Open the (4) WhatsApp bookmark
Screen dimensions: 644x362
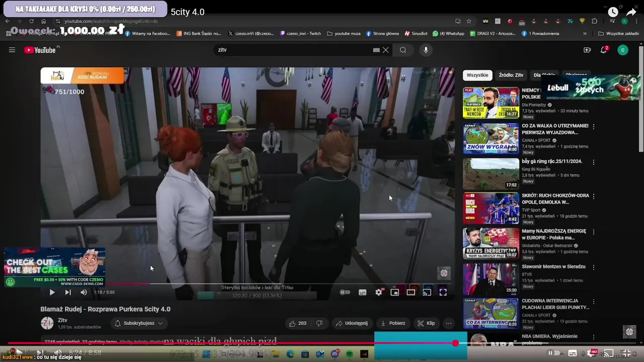tap(449, 34)
